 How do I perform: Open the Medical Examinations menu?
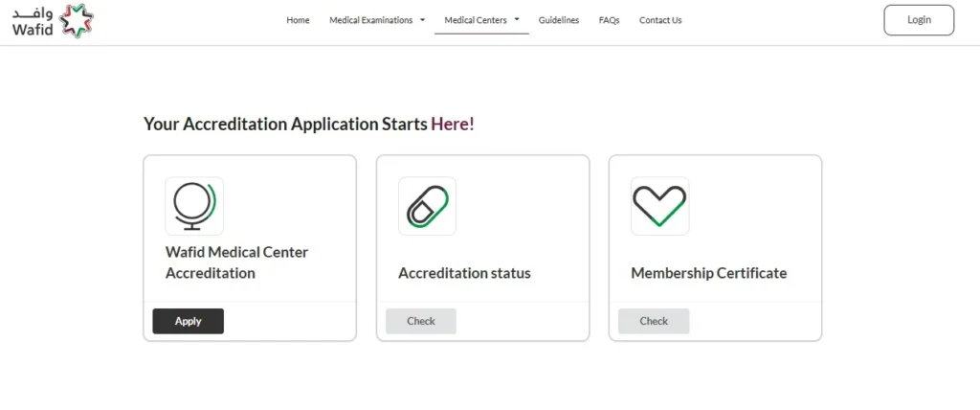coord(371,20)
